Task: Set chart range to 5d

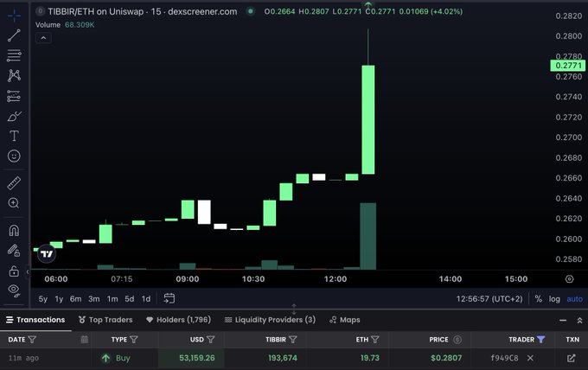Action: (x=130, y=299)
